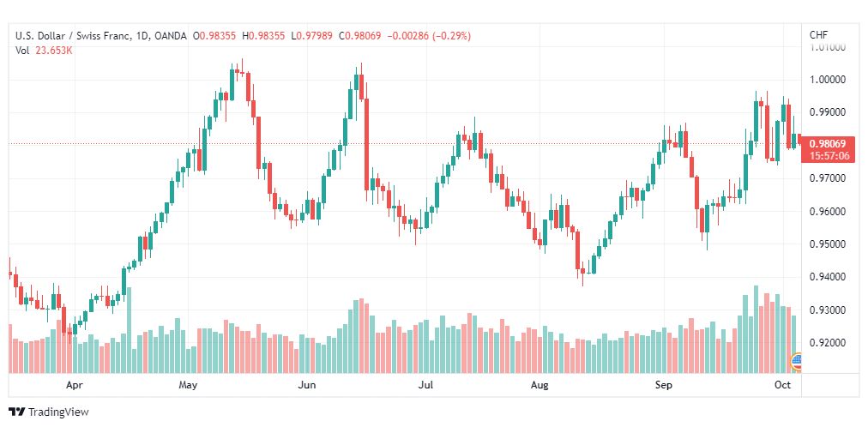The width and height of the screenshot is (868, 427).
Task: Click the Apr label on time axis
Action: 73,385
